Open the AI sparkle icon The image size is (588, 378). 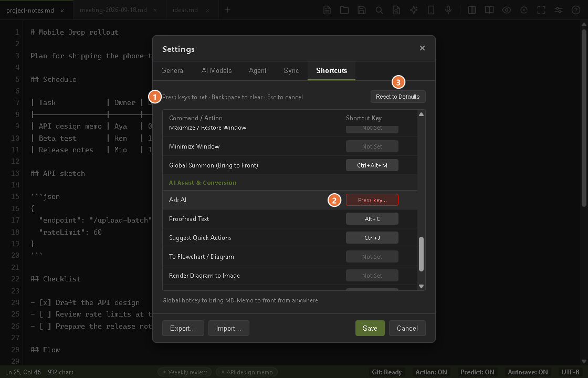click(x=414, y=10)
